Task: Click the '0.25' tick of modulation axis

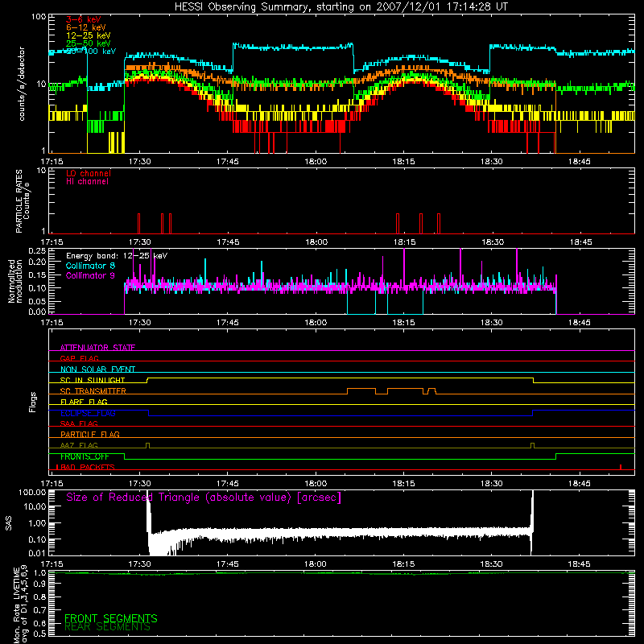Action: point(38,251)
